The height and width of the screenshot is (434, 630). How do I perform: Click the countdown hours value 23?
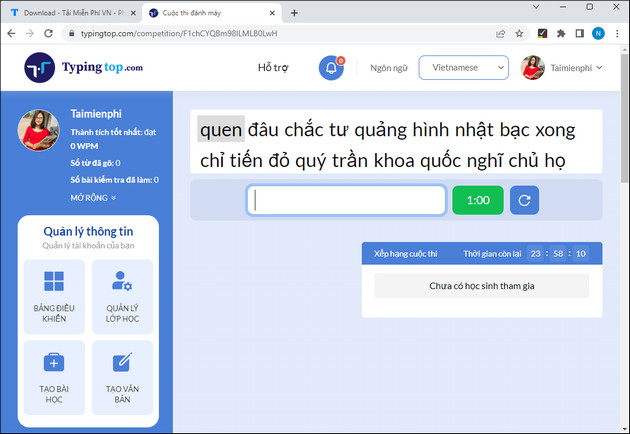[x=536, y=254]
